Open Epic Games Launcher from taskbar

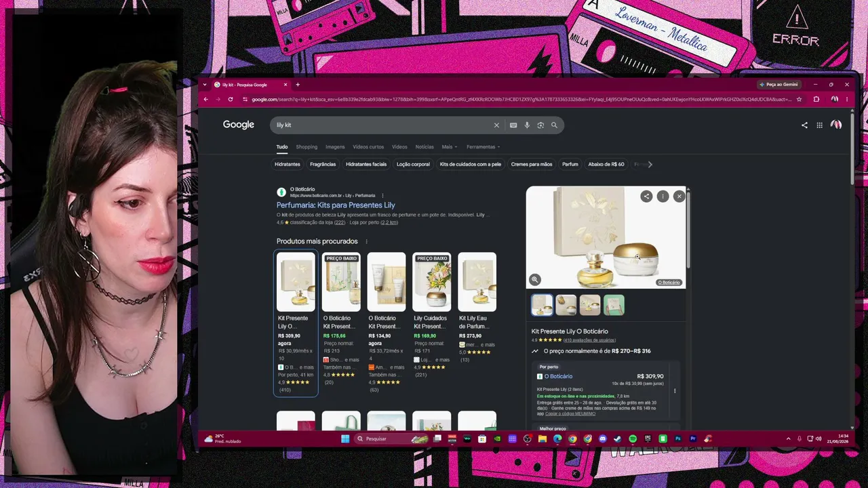pos(648,439)
